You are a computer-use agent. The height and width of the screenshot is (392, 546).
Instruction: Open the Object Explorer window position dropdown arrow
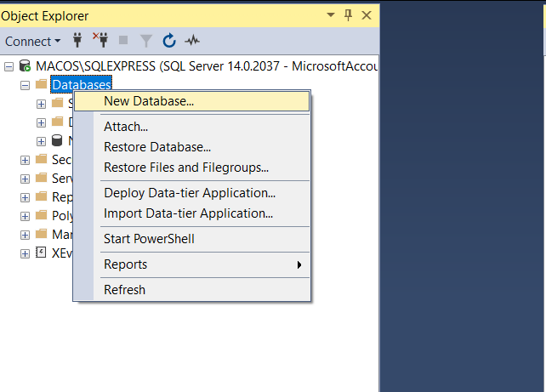pyautogui.click(x=330, y=15)
